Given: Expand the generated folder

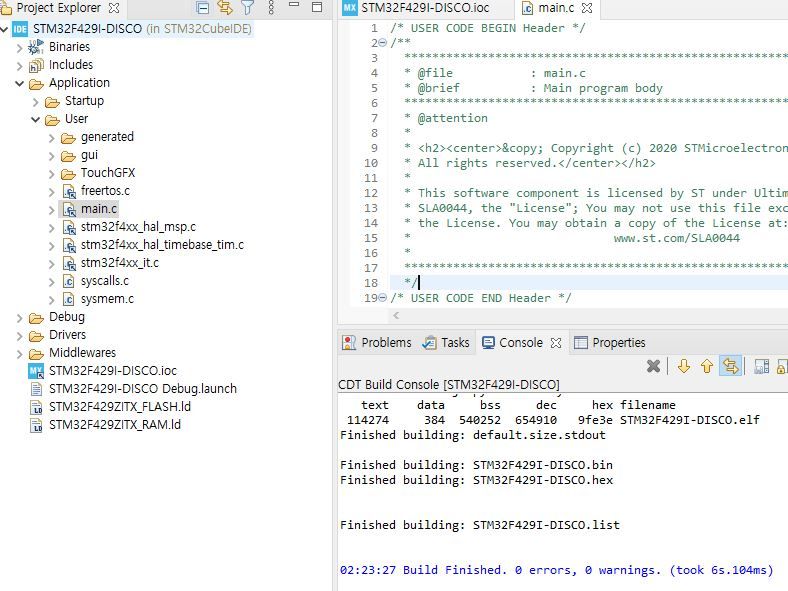Looking at the screenshot, I should (x=52, y=138).
